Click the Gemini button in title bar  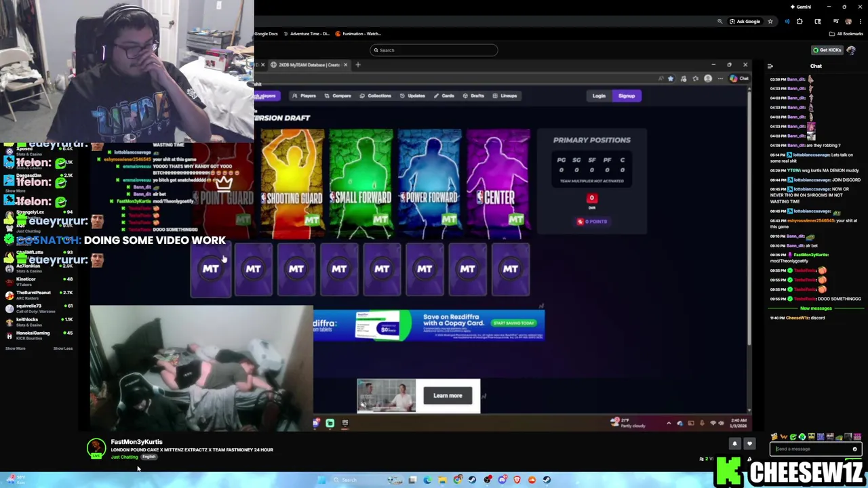[x=800, y=7]
